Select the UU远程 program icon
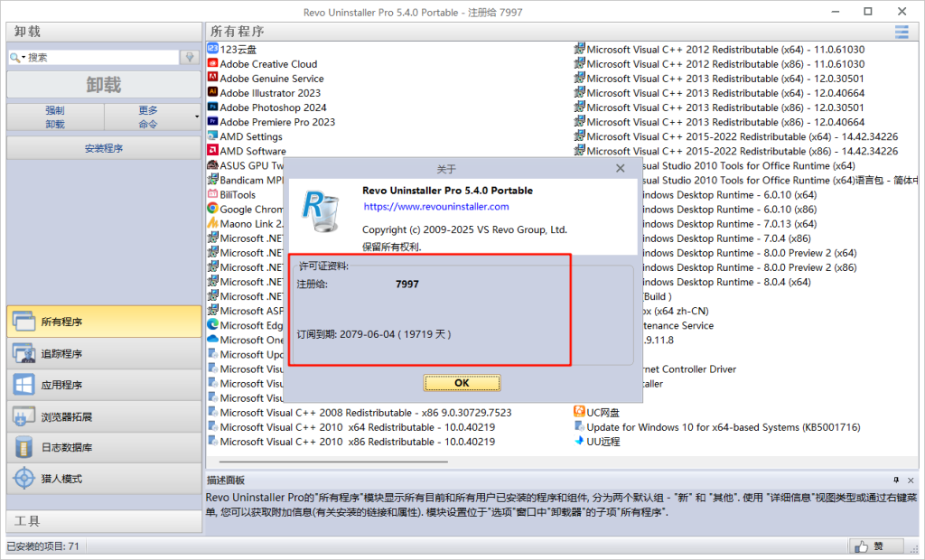This screenshot has width=925, height=560. pos(579,442)
